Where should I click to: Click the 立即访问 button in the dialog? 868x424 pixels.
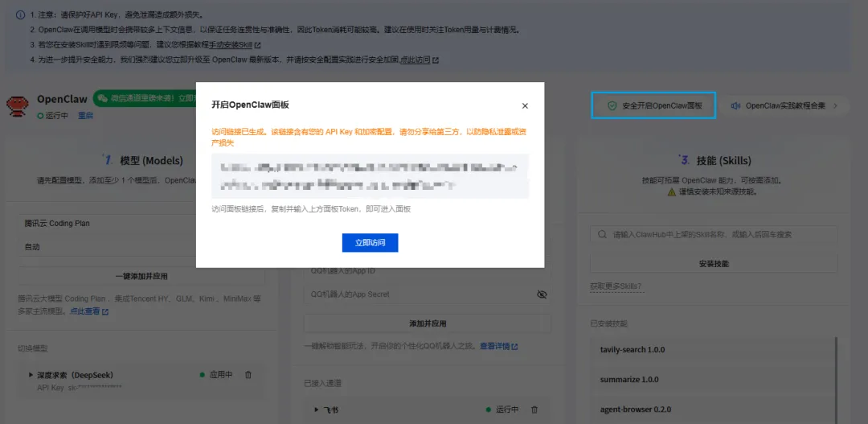pyautogui.click(x=370, y=243)
